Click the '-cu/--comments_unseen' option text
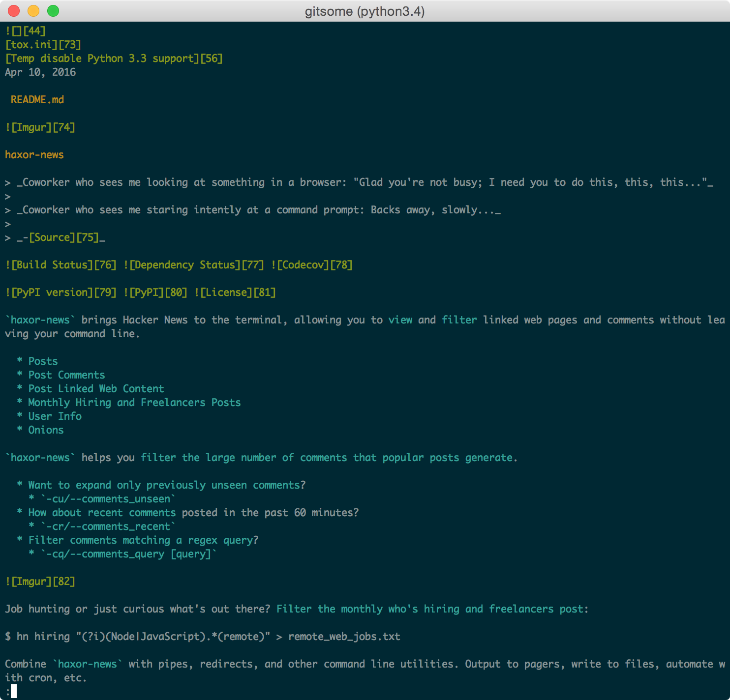 (x=108, y=499)
